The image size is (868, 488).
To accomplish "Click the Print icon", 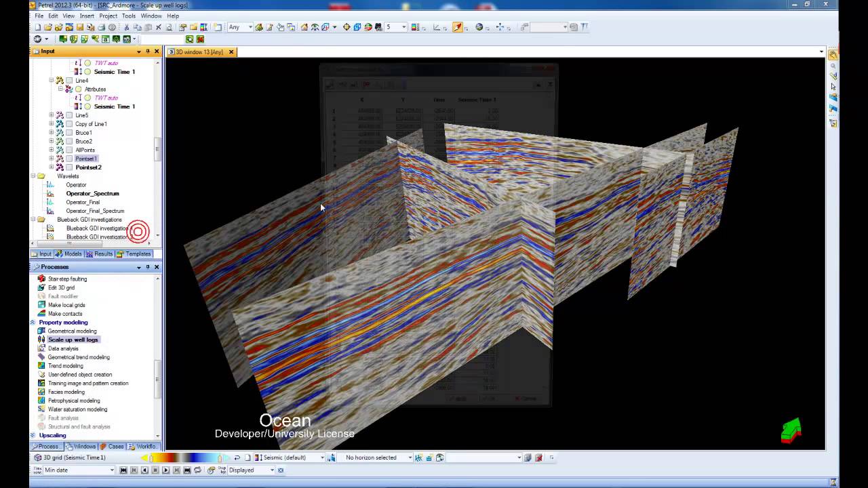I will pyautogui.click(x=102, y=27).
